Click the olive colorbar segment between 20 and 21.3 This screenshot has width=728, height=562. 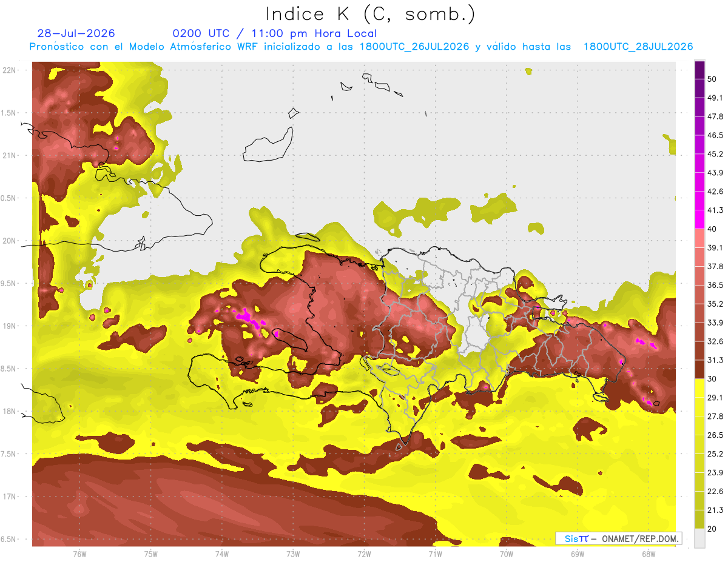click(699, 519)
